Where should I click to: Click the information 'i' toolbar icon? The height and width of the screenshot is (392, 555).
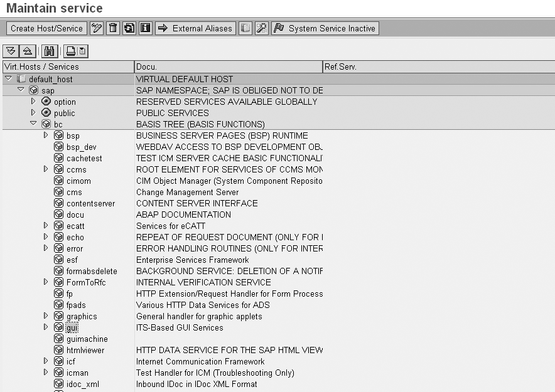(x=146, y=28)
